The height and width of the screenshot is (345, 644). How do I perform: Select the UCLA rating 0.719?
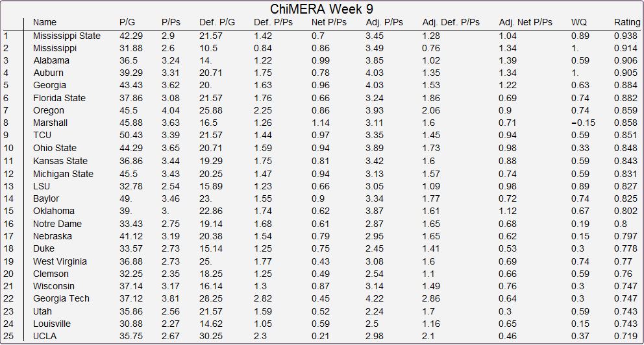click(626, 336)
